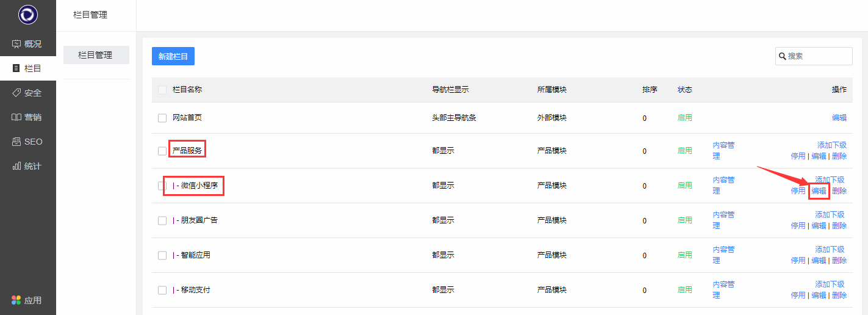Click 删除 in the 朋友圈广告 row

pyautogui.click(x=839, y=226)
